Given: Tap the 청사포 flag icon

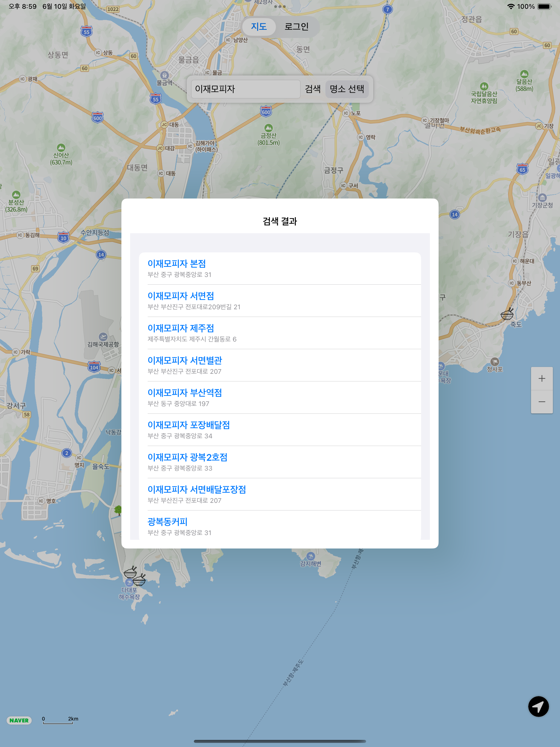Looking at the screenshot, I should (494, 362).
